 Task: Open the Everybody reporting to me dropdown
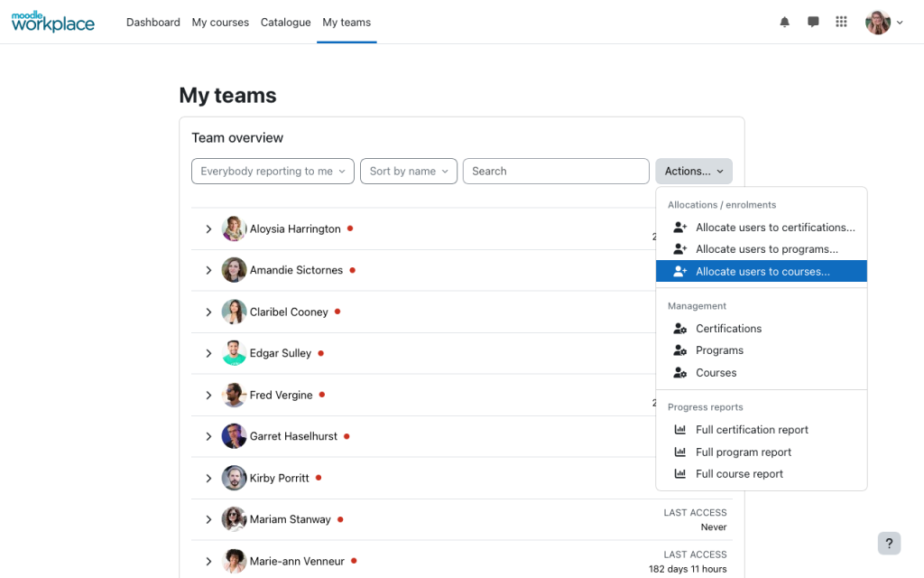(273, 171)
